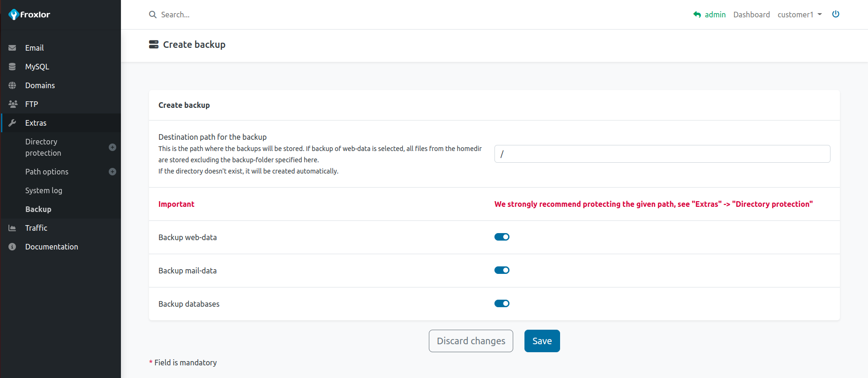Toggle the Backup databases switch
The image size is (868, 378).
[501, 303]
